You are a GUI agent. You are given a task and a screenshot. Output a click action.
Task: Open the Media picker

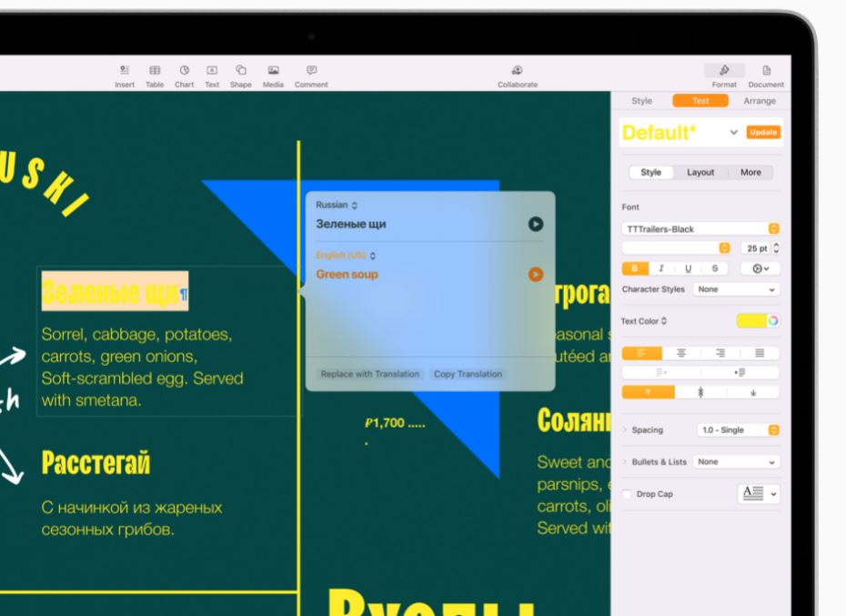coord(273,76)
